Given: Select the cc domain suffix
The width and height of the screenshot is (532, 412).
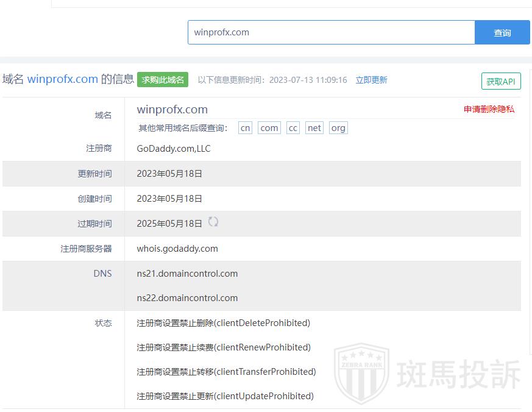Looking at the screenshot, I should (x=293, y=128).
